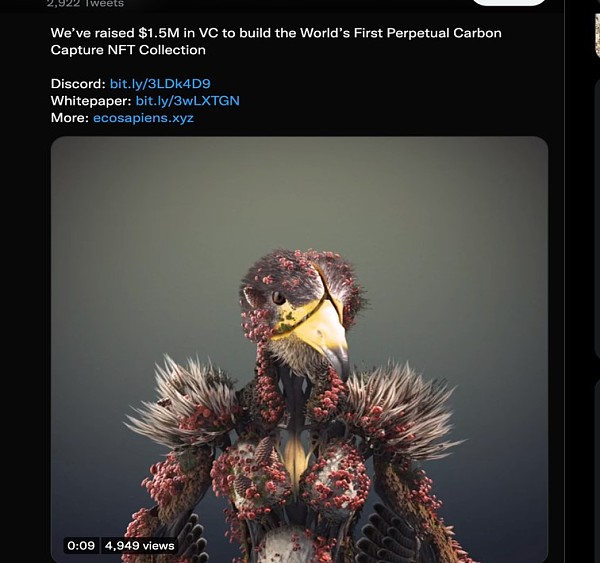
Task: Click the '2,922 Tweets' count header
Action: click(x=85, y=4)
